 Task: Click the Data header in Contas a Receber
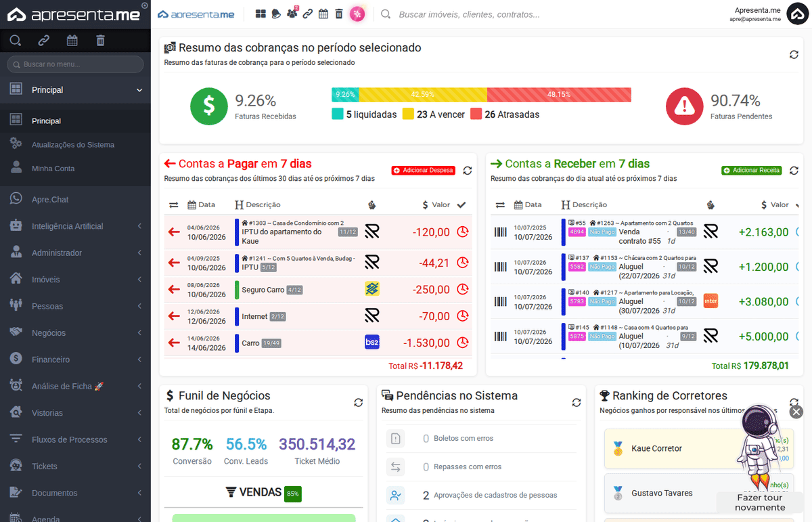pyautogui.click(x=528, y=204)
